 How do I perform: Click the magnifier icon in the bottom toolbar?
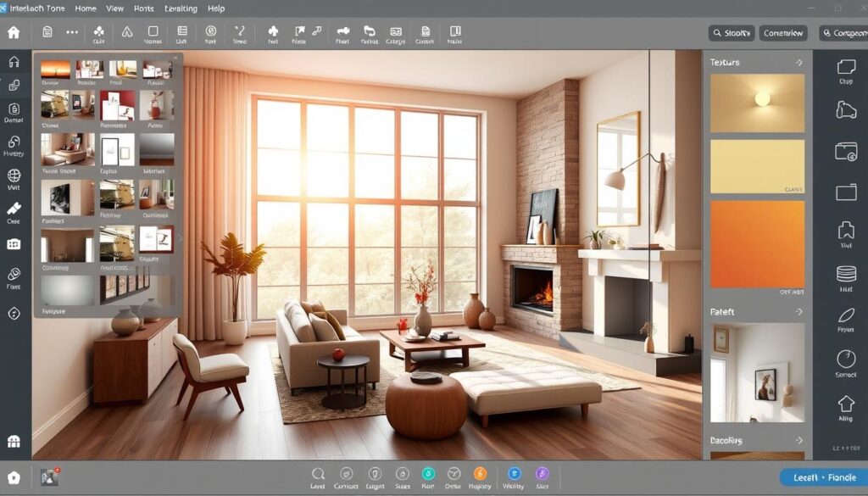(x=318, y=474)
